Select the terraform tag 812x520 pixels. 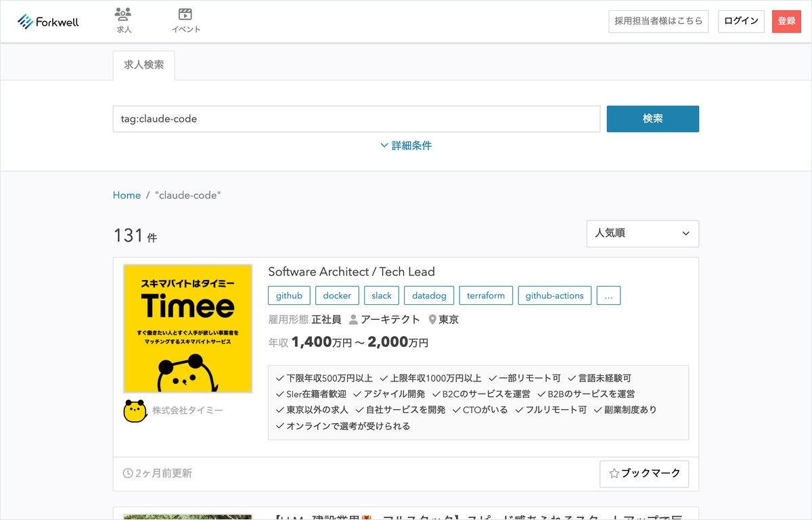(x=486, y=296)
